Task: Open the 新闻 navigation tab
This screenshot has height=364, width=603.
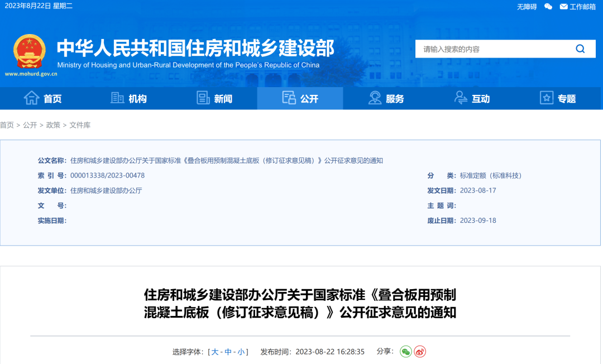Action: click(x=214, y=98)
